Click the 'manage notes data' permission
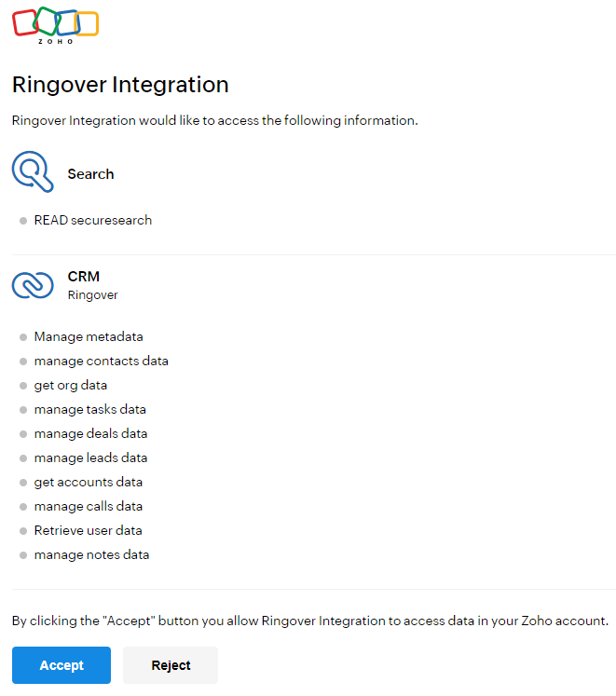Viewport: 616px width, 696px height. coord(91,555)
